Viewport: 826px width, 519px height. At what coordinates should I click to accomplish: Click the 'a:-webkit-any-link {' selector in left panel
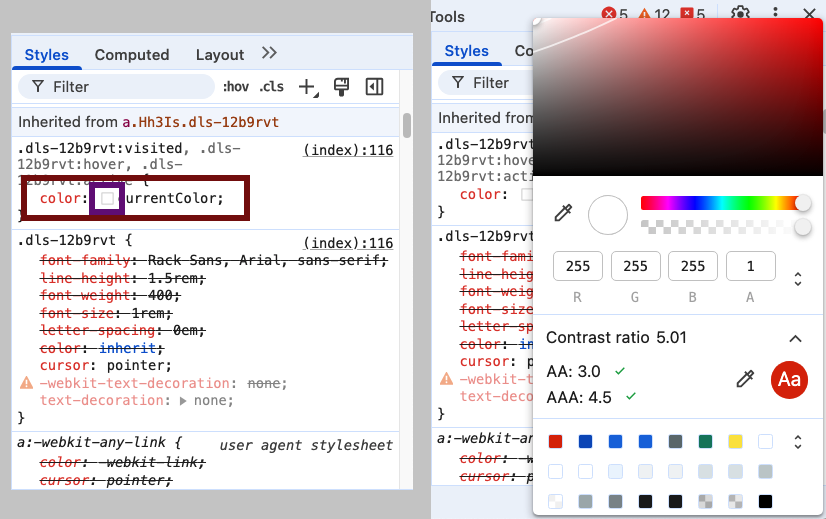[99, 442]
